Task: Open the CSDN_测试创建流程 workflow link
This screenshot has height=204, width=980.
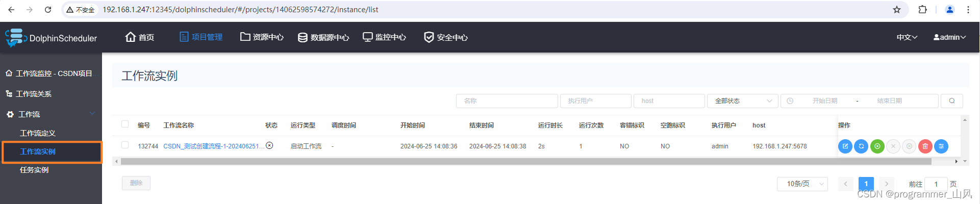Action: pyautogui.click(x=214, y=146)
